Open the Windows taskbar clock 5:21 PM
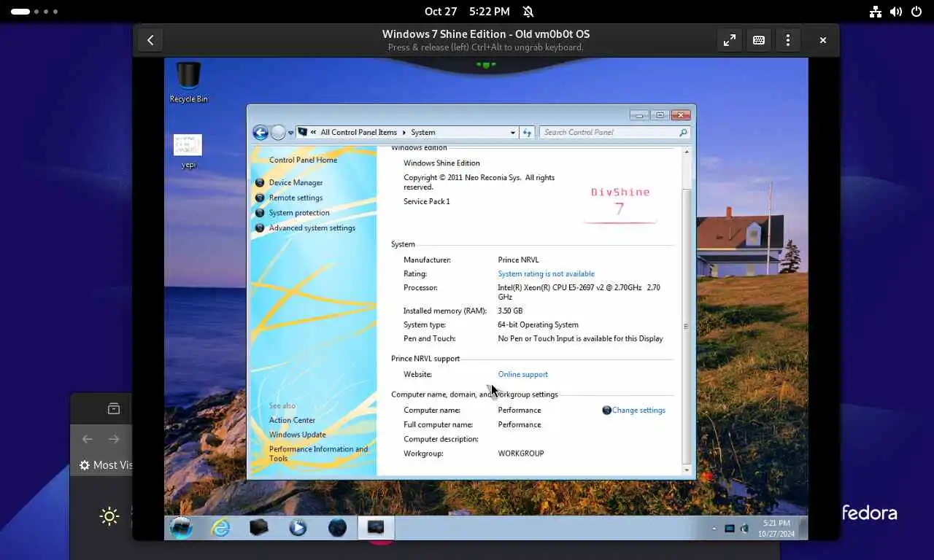 coord(776,529)
